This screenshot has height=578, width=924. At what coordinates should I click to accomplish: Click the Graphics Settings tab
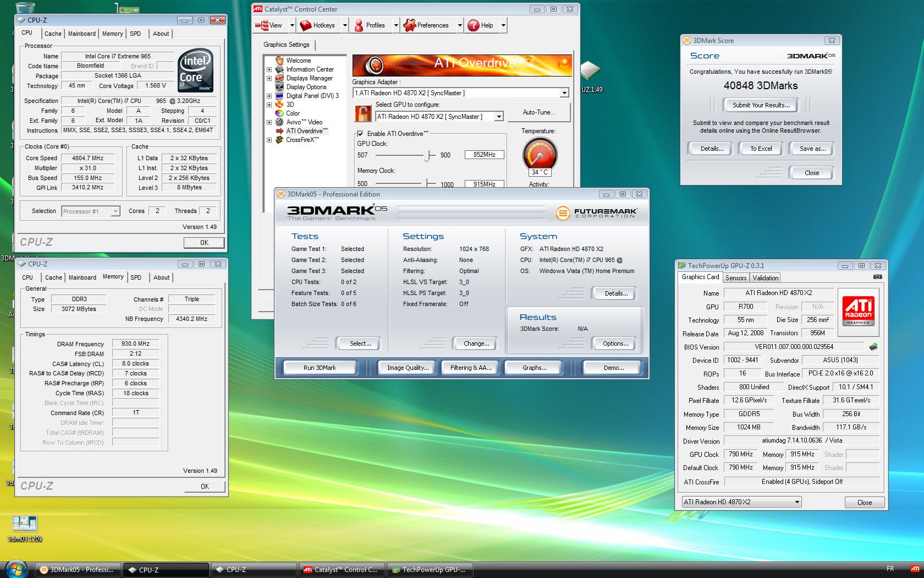tap(287, 45)
